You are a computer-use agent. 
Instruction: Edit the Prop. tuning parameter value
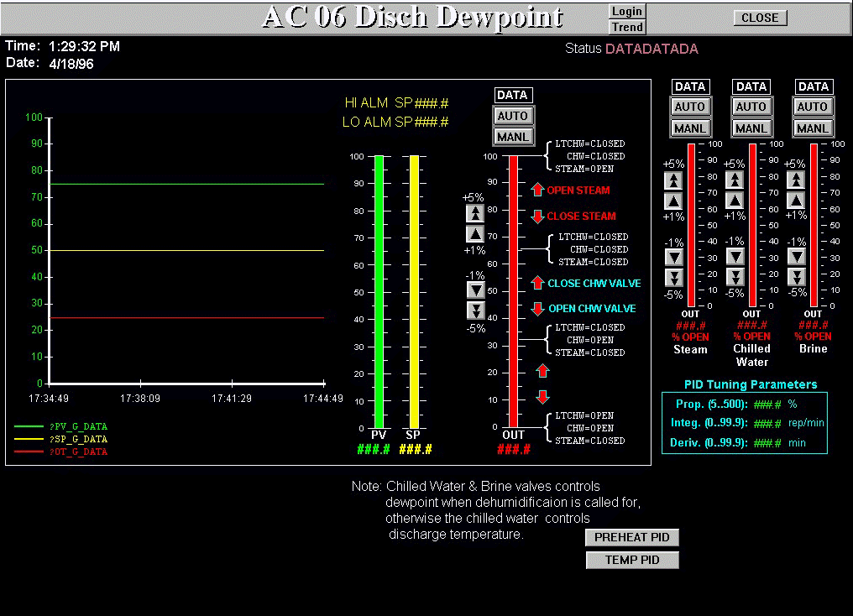point(767,404)
